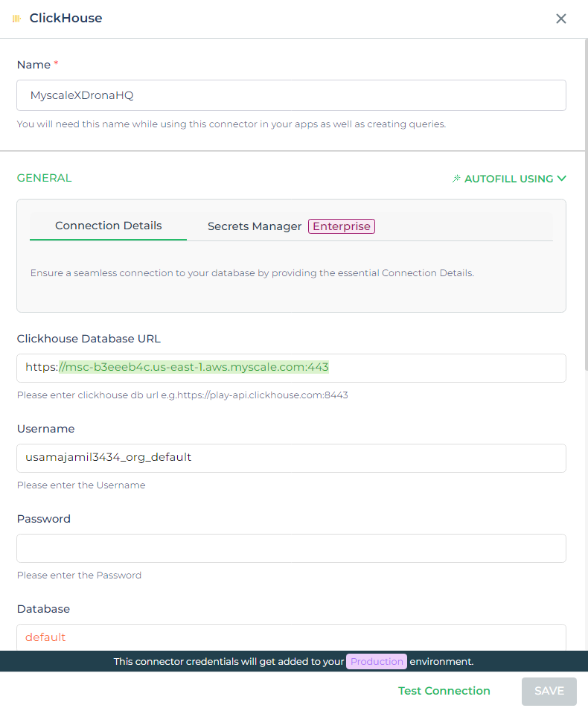Click the GENERAL section heading
Image resolution: width=588 pixels, height=708 pixels.
coord(44,178)
